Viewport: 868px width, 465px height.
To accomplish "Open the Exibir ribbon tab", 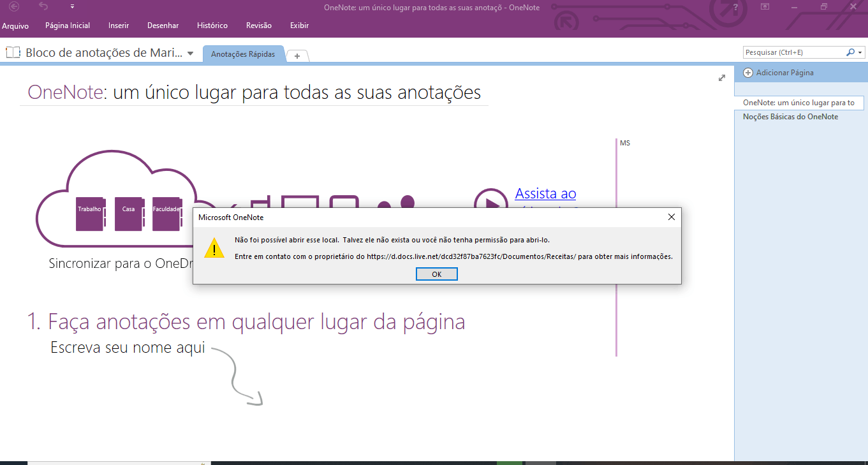I will click(x=299, y=26).
